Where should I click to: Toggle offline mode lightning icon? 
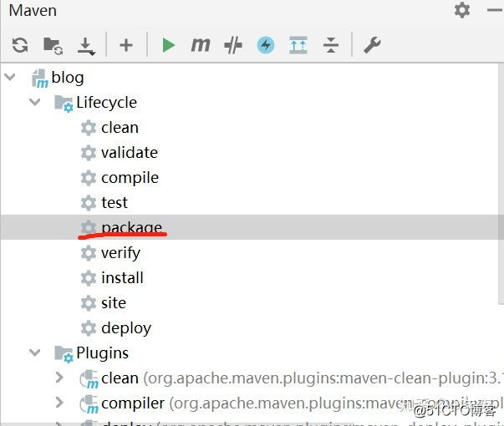tap(266, 45)
